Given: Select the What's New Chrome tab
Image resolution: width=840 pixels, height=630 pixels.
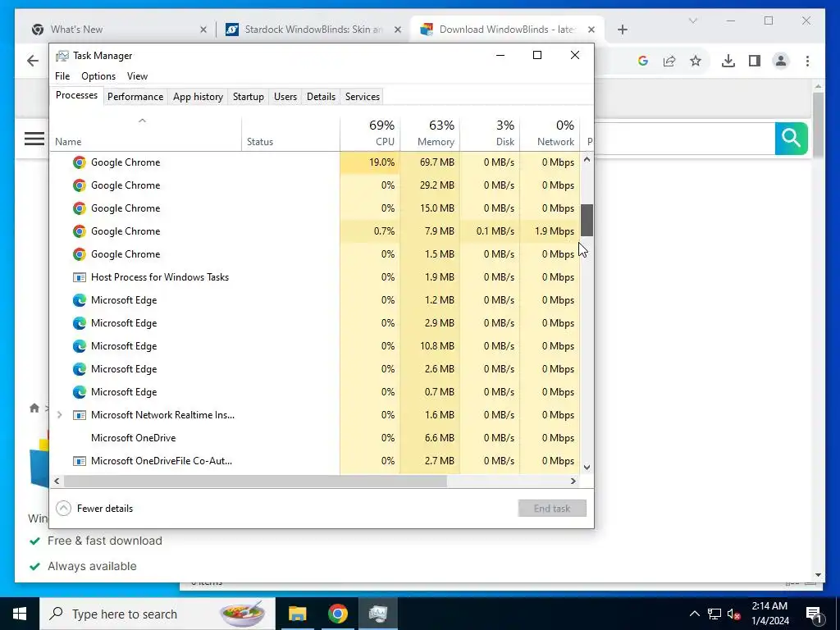Looking at the screenshot, I should coord(118,30).
